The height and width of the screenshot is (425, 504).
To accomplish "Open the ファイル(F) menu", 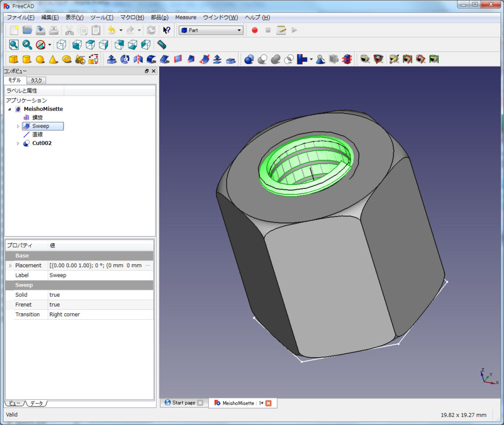I will [21, 17].
